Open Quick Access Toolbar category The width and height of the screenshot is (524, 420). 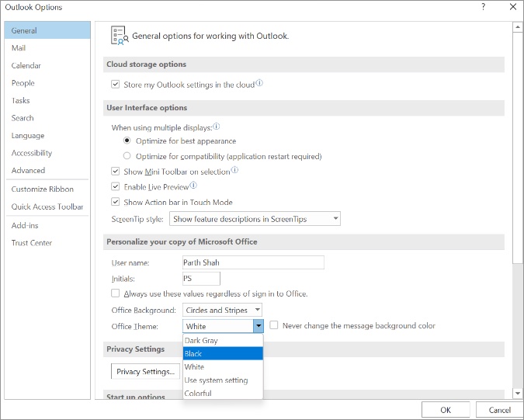click(x=47, y=207)
